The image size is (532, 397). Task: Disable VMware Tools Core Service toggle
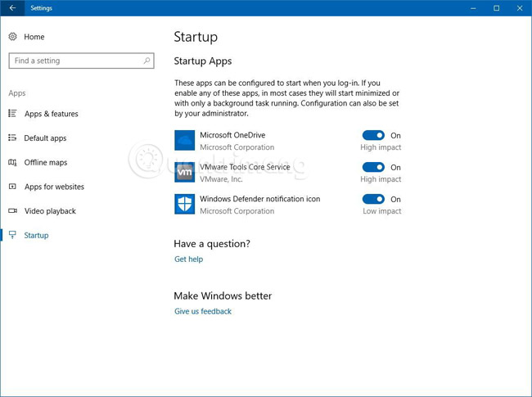pos(373,167)
